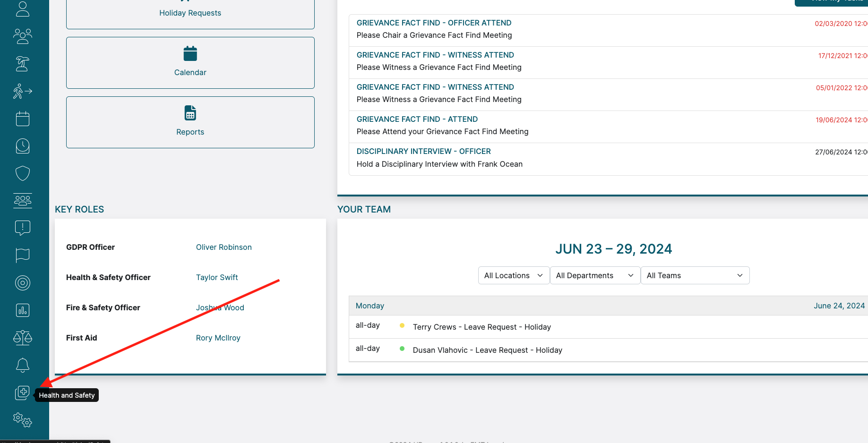Open Disciplinary Interview - Officer task

pyautogui.click(x=423, y=151)
